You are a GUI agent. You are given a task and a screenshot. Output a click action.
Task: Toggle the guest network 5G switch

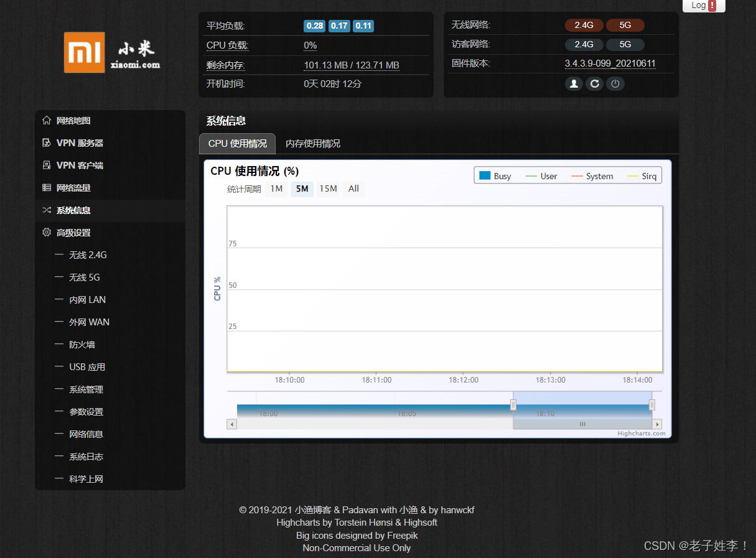click(625, 45)
